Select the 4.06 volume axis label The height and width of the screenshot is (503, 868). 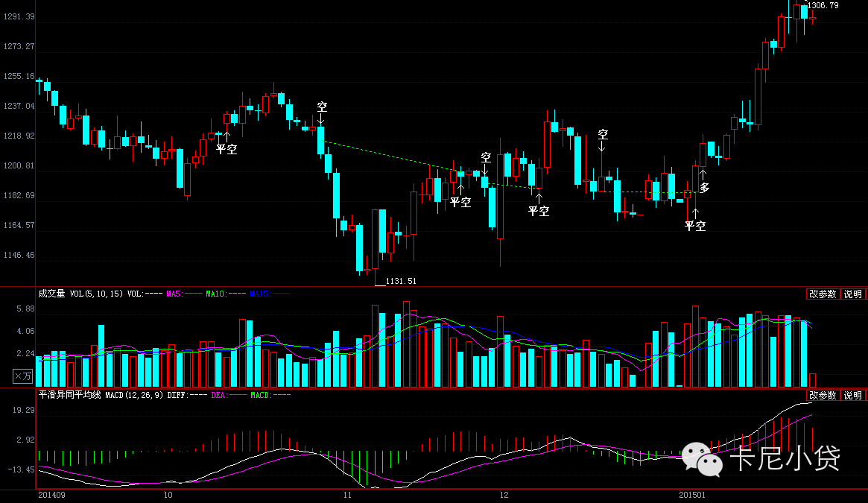pos(25,332)
